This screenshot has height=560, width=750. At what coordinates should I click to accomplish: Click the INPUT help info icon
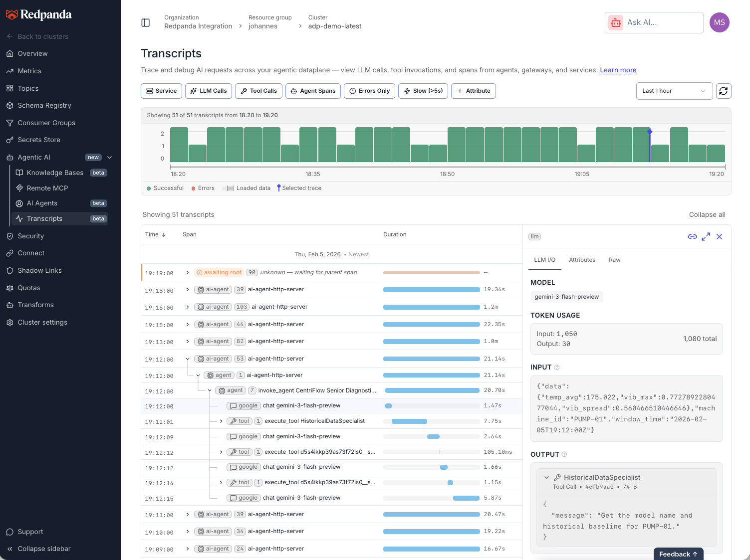557,368
